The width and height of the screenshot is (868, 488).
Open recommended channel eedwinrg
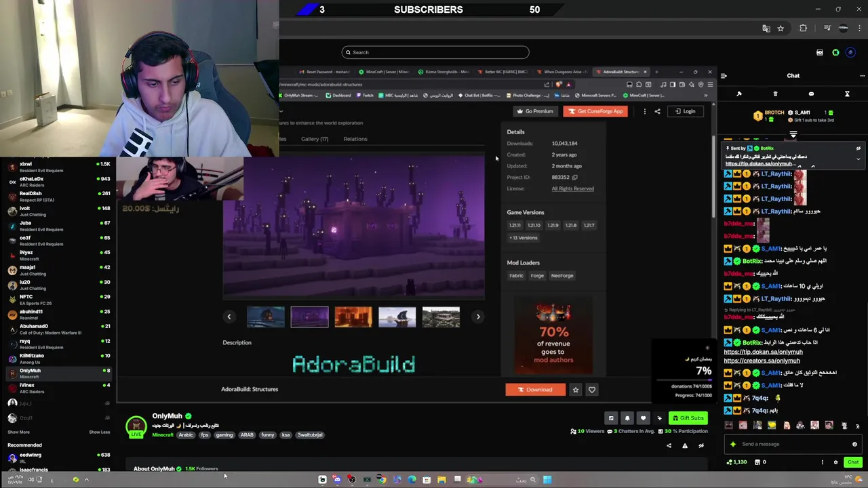pos(58,457)
